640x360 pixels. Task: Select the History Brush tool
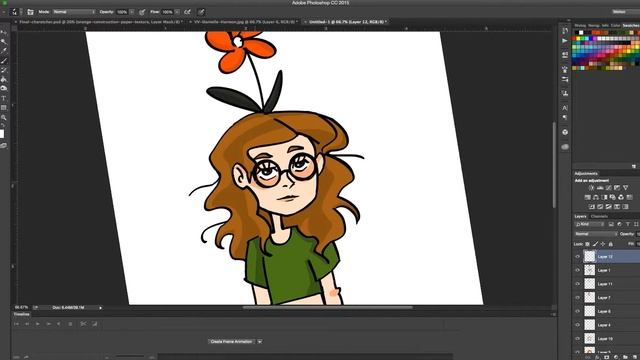[x=4, y=70]
